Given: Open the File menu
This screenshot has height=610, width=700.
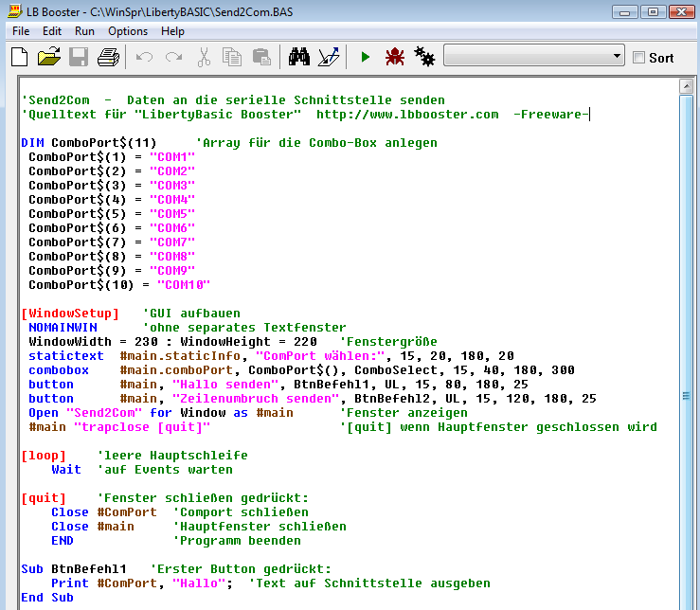Looking at the screenshot, I should click(21, 31).
